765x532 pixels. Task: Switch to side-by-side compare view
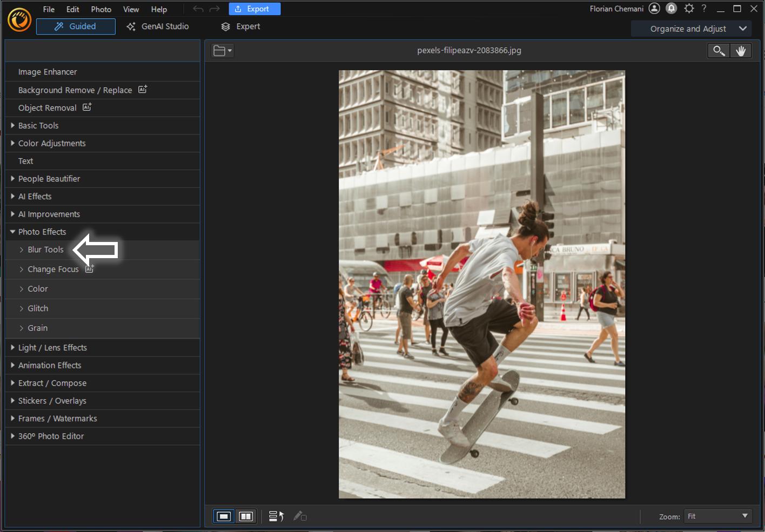pos(246,516)
